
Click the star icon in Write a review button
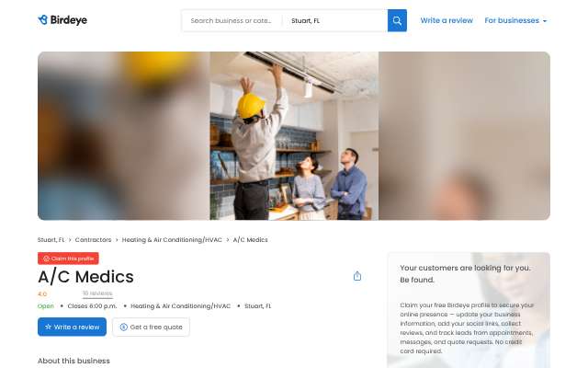(48, 327)
